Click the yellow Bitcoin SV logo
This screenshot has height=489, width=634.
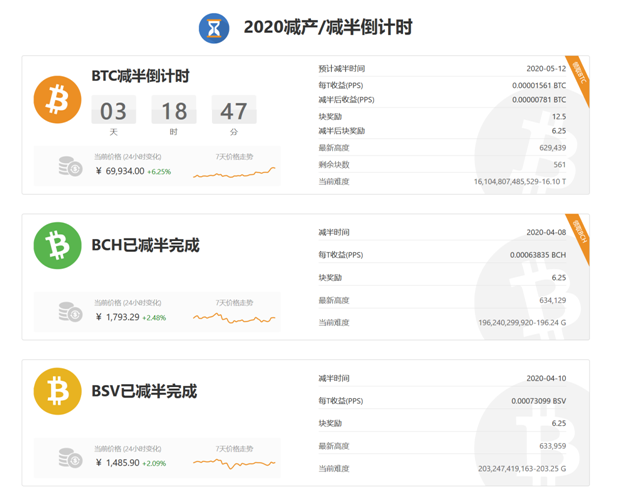pyautogui.click(x=57, y=391)
